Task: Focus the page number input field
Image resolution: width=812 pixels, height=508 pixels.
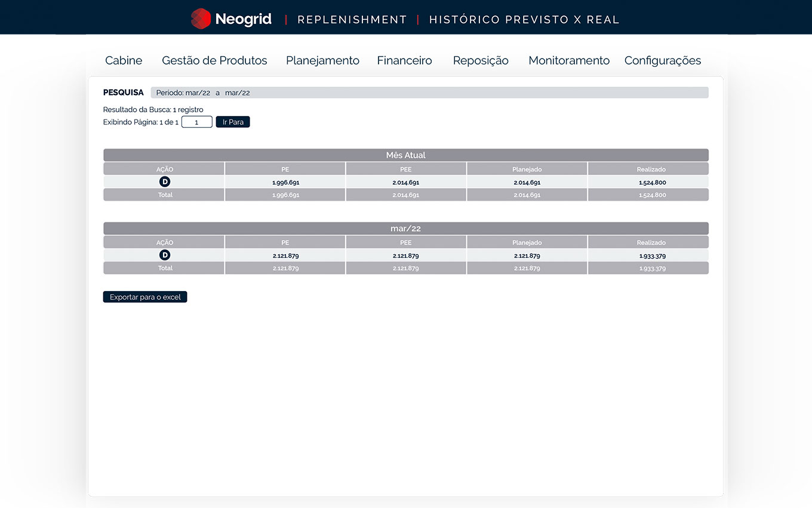Action: [x=196, y=122]
